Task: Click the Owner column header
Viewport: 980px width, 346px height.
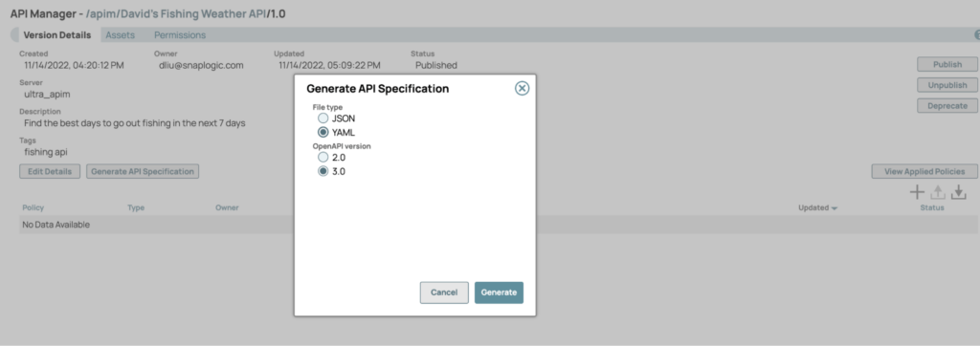Action: tap(227, 207)
